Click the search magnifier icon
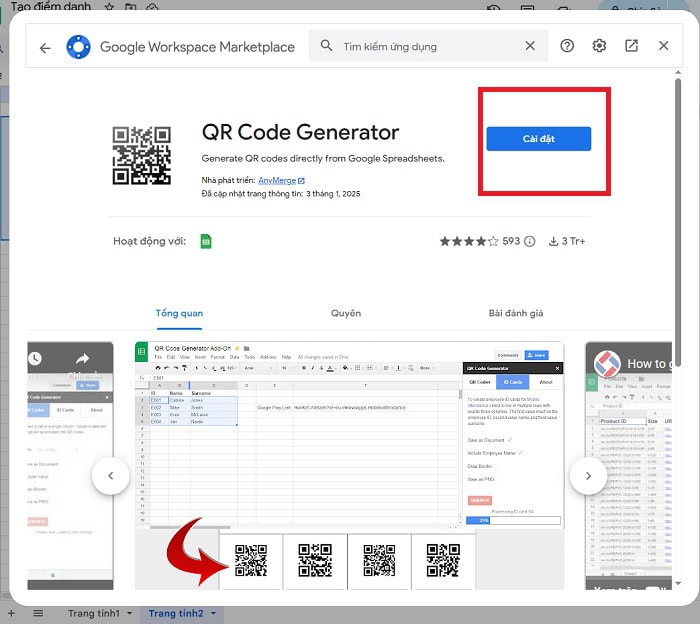Image resolution: width=700 pixels, height=624 pixels. (x=326, y=46)
